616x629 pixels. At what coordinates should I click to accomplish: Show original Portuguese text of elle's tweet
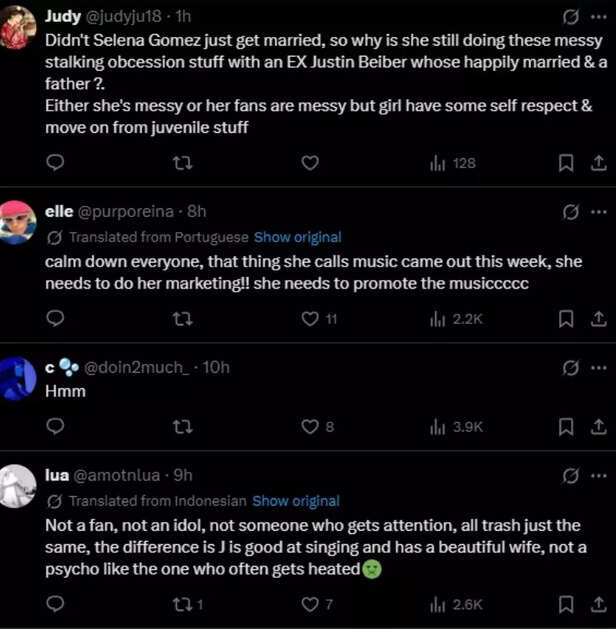click(297, 237)
